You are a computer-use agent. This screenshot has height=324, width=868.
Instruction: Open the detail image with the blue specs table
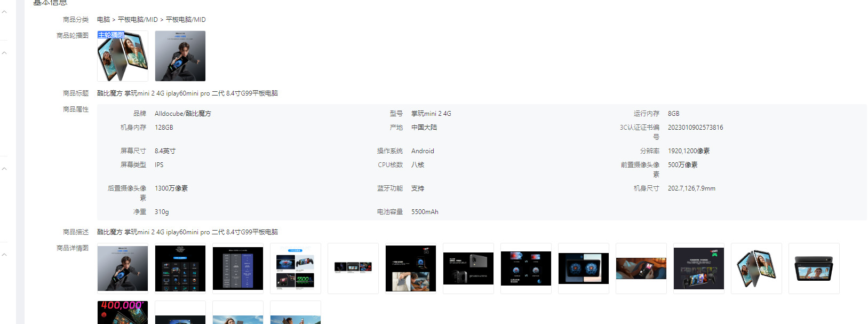238,268
